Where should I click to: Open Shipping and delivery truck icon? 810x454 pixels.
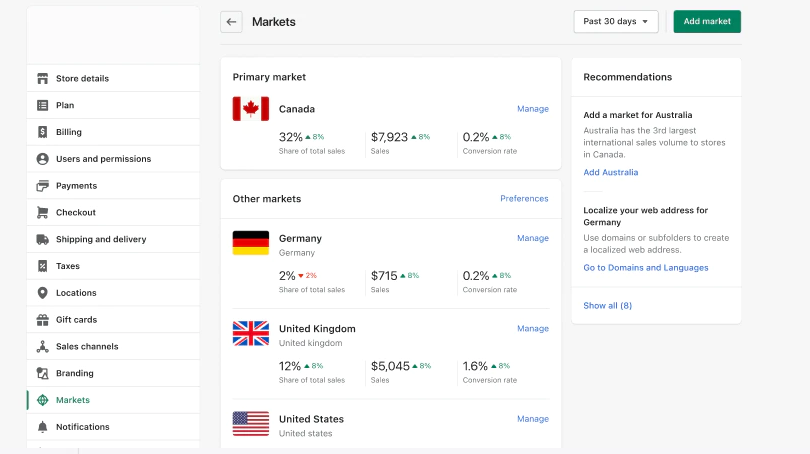point(42,239)
